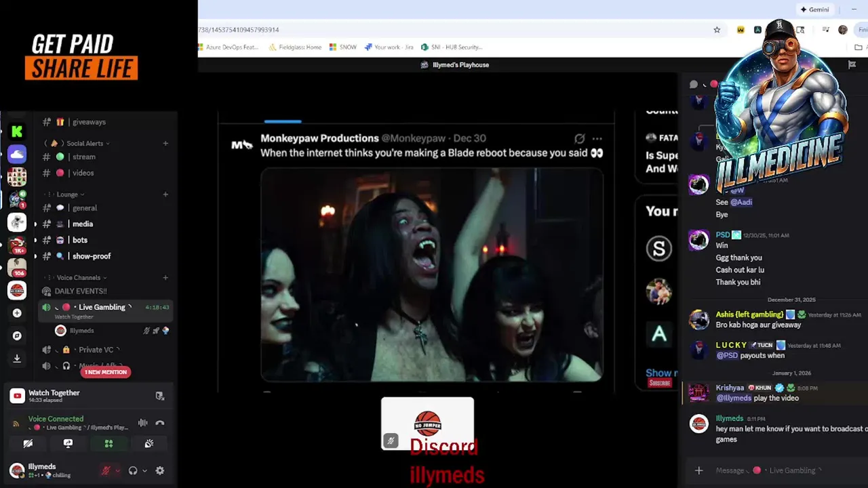Click Download Apps icon in server list
Image resolution: width=868 pixels, height=488 pixels.
[17, 359]
